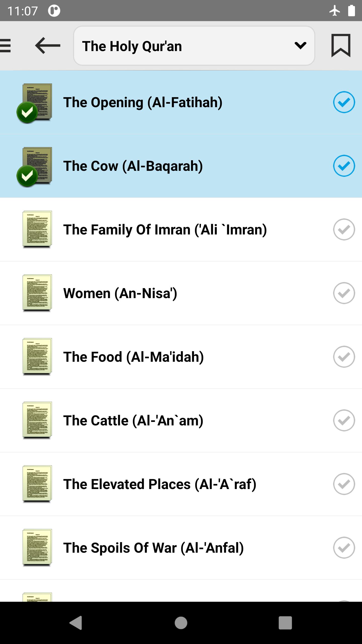The image size is (362, 644).
Task: Tap The Food chapter page icon
Action: (x=37, y=357)
